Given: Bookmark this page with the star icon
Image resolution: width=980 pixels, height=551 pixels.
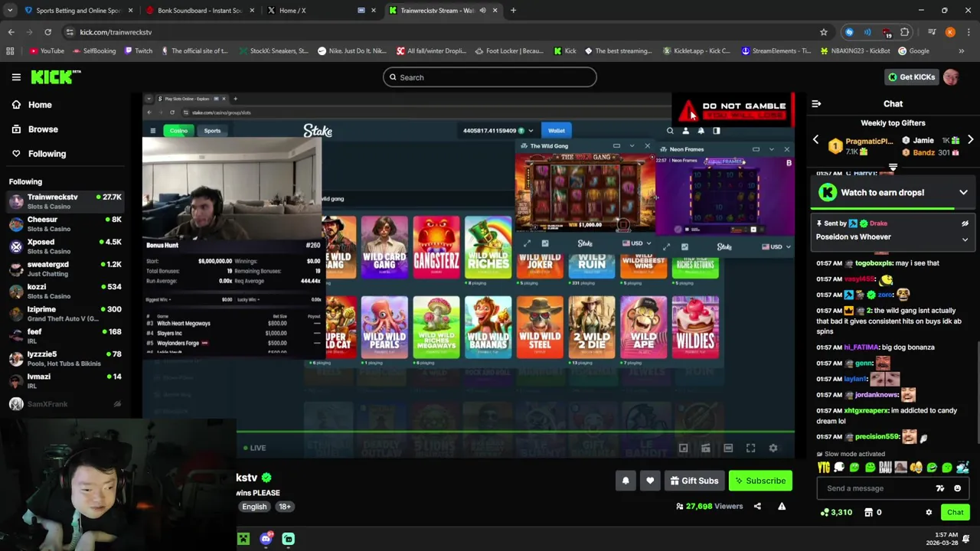Looking at the screenshot, I should 824,32.
